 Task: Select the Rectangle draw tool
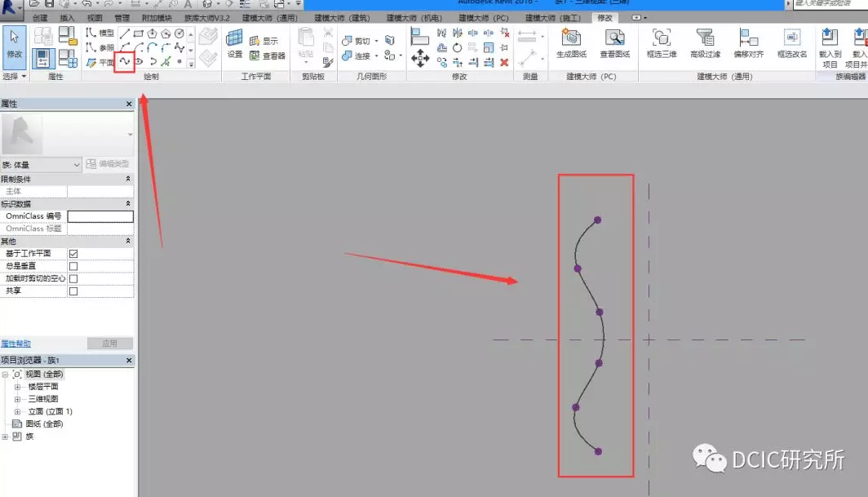click(139, 33)
